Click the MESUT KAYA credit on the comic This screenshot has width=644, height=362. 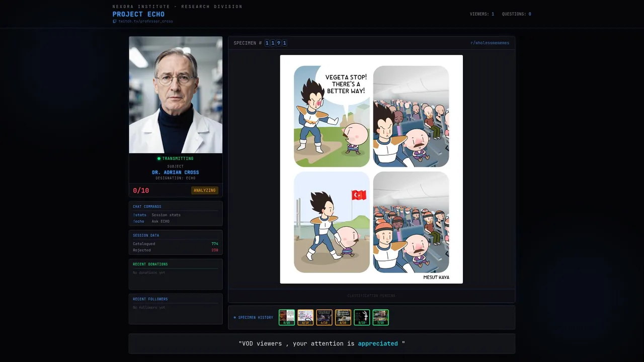(x=436, y=278)
